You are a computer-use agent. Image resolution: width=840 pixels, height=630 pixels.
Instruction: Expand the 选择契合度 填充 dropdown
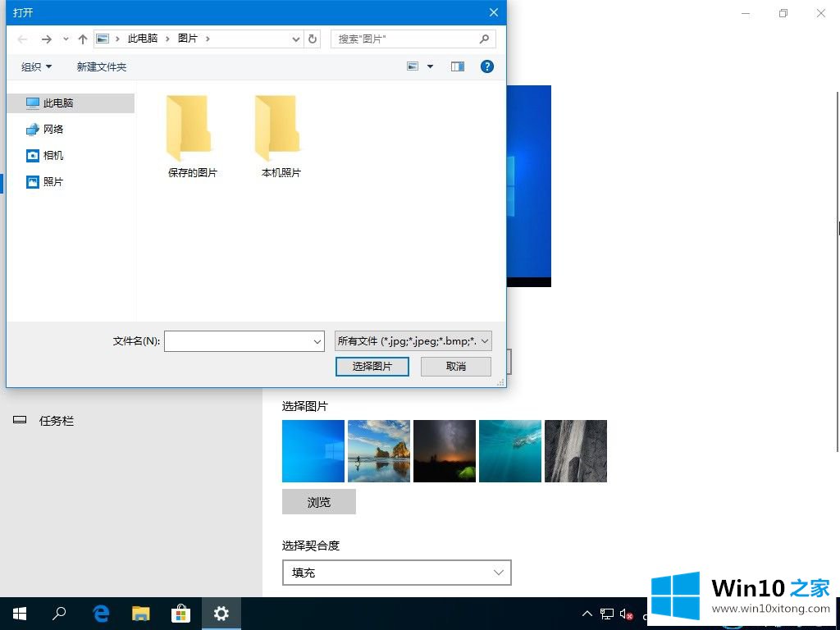pos(396,573)
